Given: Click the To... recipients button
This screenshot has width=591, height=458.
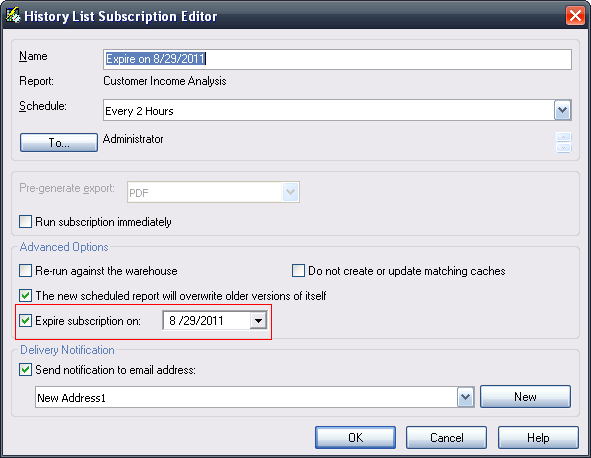Looking at the screenshot, I should pyautogui.click(x=59, y=142).
